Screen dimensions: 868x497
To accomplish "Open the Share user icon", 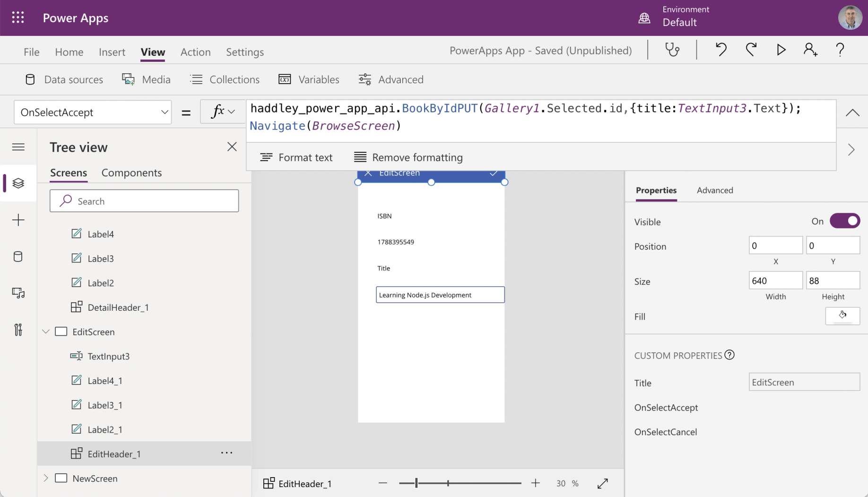I will [810, 50].
